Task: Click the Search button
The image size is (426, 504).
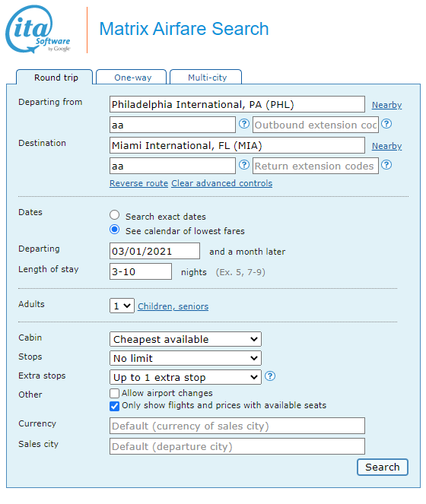Action: (x=382, y=467)
